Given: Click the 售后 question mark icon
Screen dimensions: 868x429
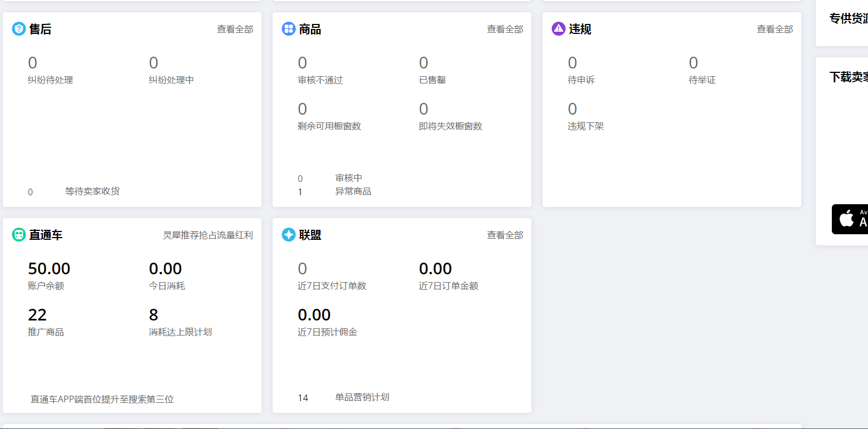Looking at the screenshot, I should tap(19, 29).
